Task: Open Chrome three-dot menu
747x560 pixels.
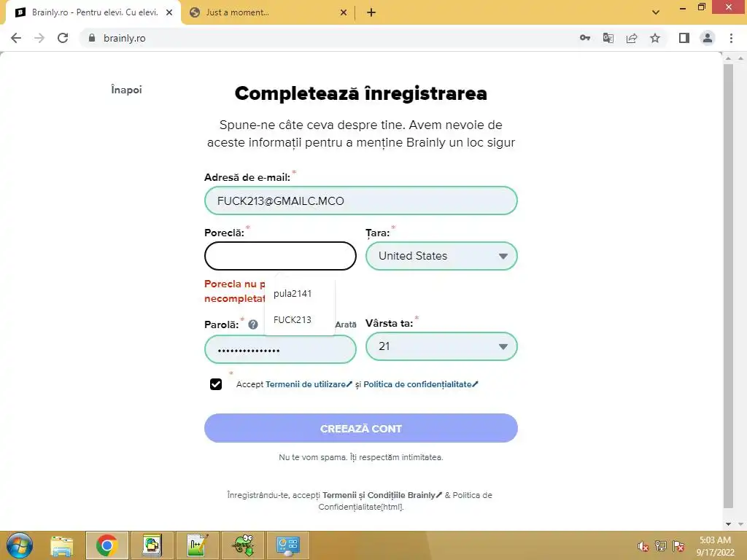Action: point(731,38)
